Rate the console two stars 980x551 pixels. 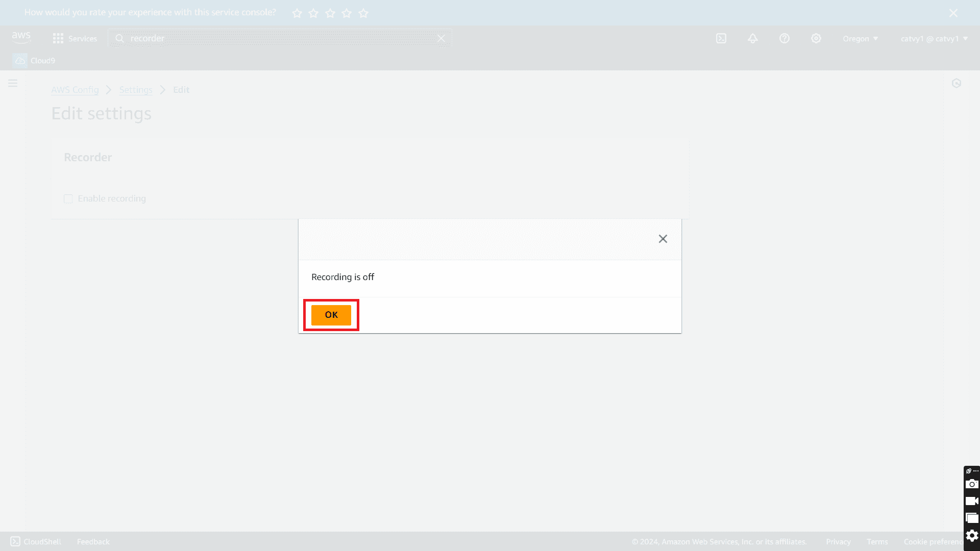313,13
